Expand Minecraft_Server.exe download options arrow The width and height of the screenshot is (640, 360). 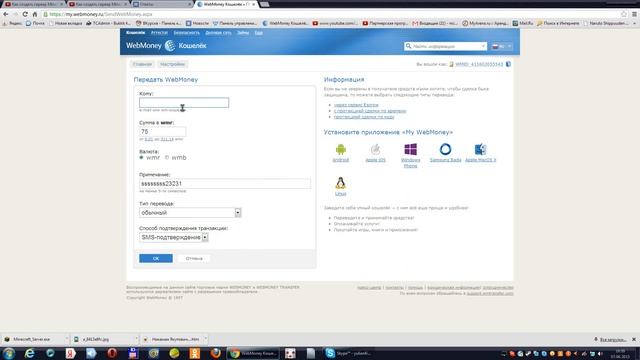[x=67, y=339]
